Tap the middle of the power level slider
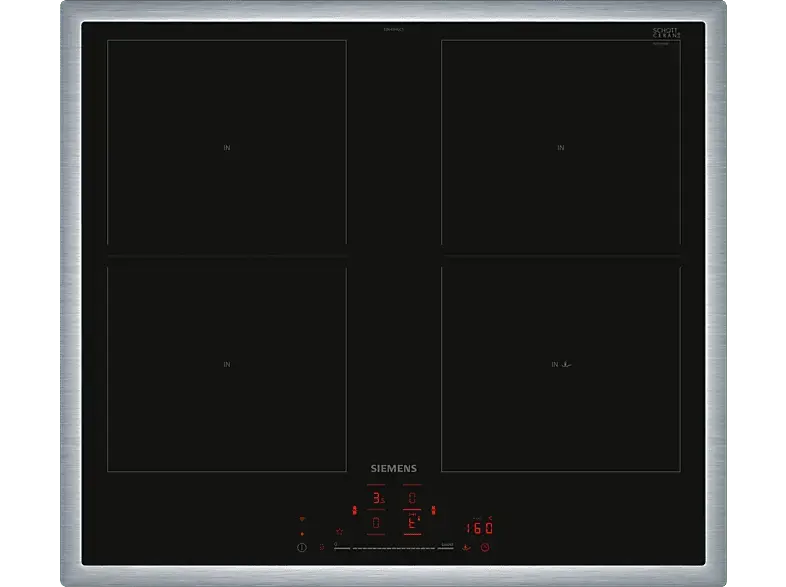The image size is (786, 587). coord(392,548)
